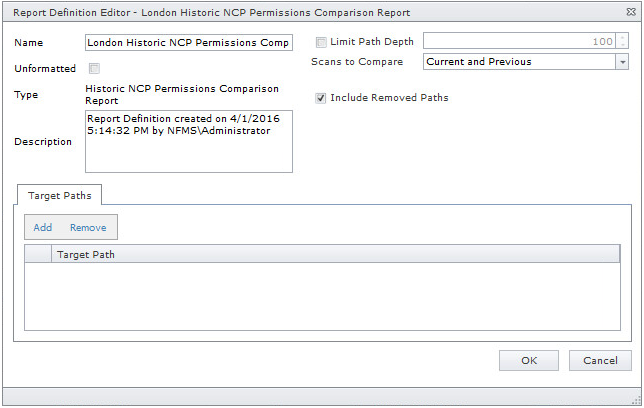Image resolution: width=644 pixels, height=408 pixels.
Task: Click the path depth number field
Action: pos(518,42)
